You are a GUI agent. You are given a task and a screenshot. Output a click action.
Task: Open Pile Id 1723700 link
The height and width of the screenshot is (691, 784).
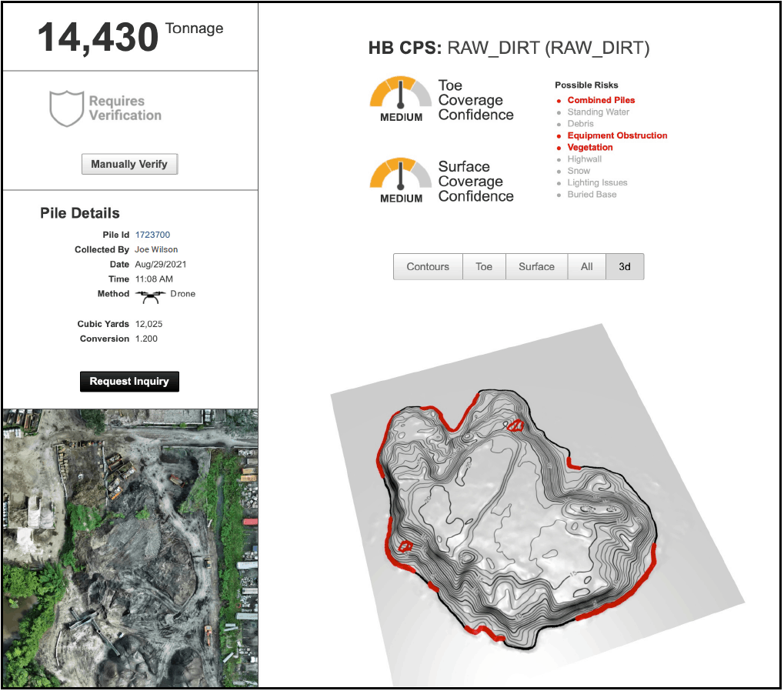152,235
